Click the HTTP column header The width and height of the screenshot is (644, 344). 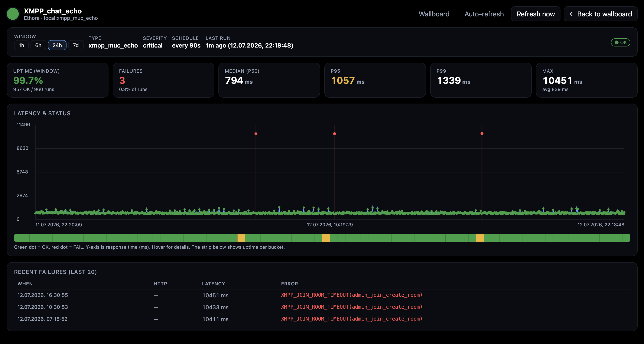point(160,284)
